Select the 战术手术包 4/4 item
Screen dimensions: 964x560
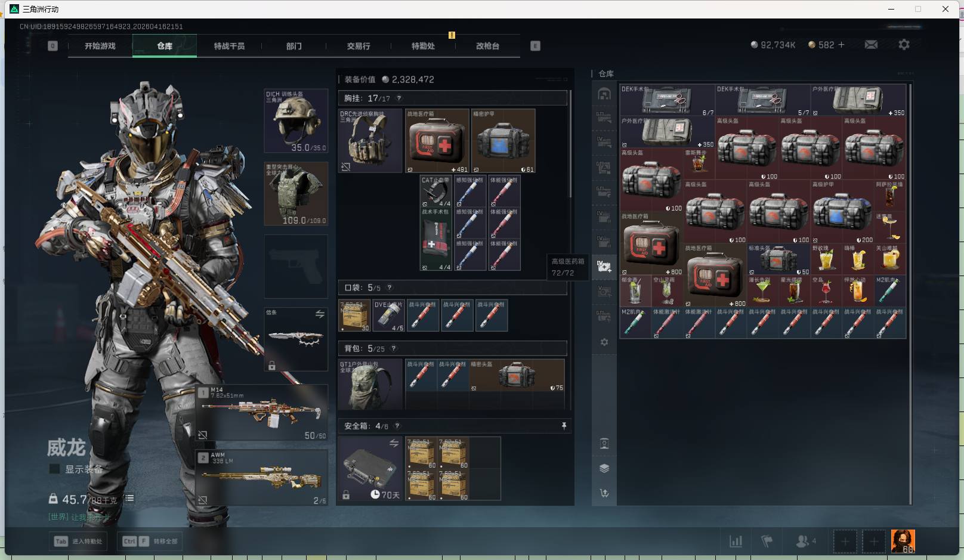pyautogui.click(x=436, y=239)
